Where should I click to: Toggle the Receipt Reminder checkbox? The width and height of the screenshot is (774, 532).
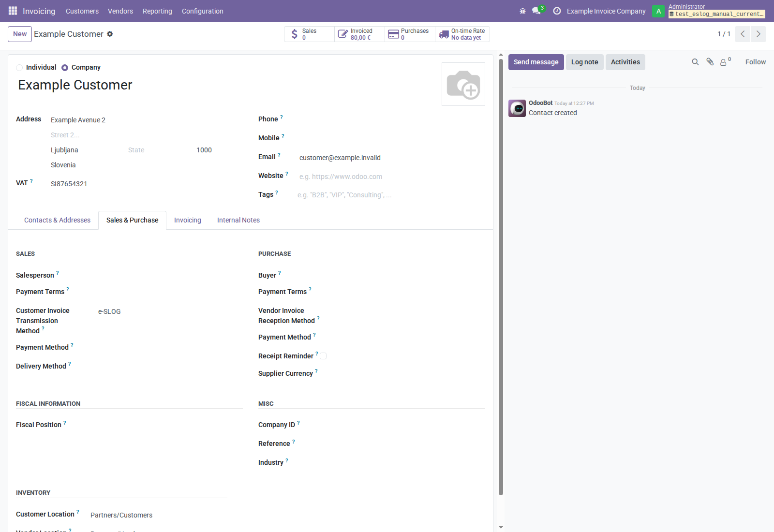point(323,356)
